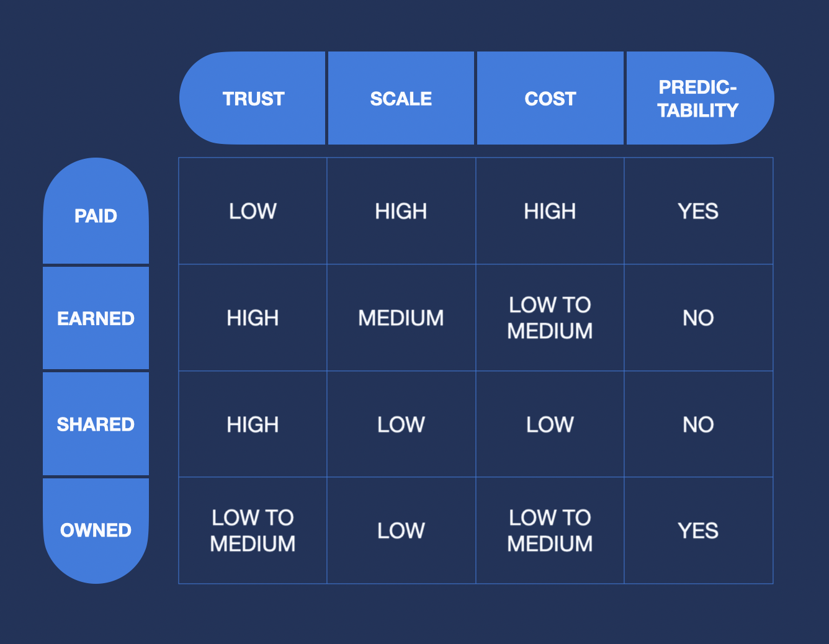This screenshot has width=829, height=644.
Task: Click the EARNED row label
Action: 96,318
